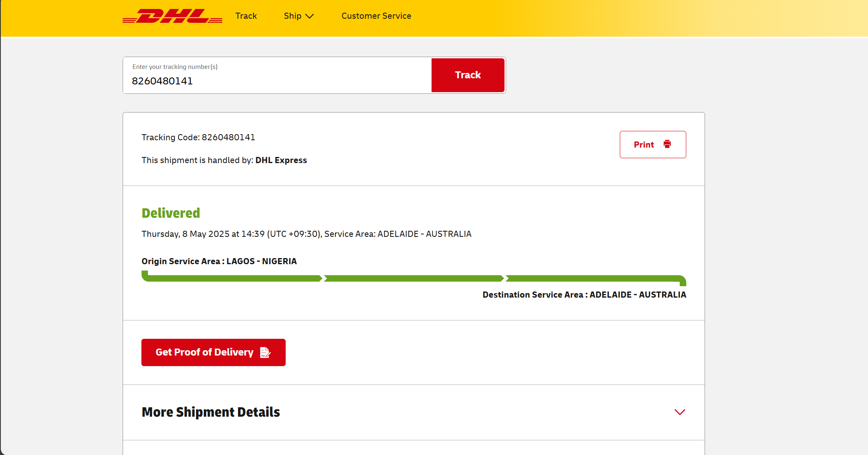
Task: Click the More Shipment Details heading
Action: 211,412
